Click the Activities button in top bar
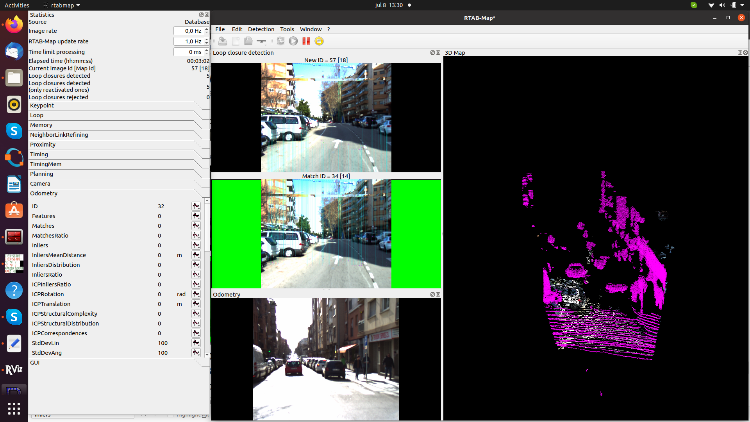The image size is (750, 422). pos(19,4)
